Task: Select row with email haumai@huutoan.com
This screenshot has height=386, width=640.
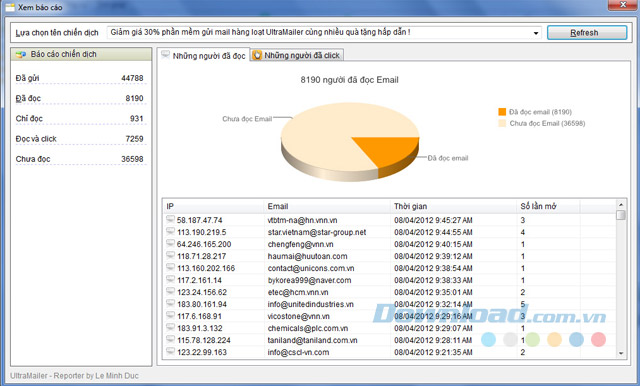Action: [x=389, y=256]
